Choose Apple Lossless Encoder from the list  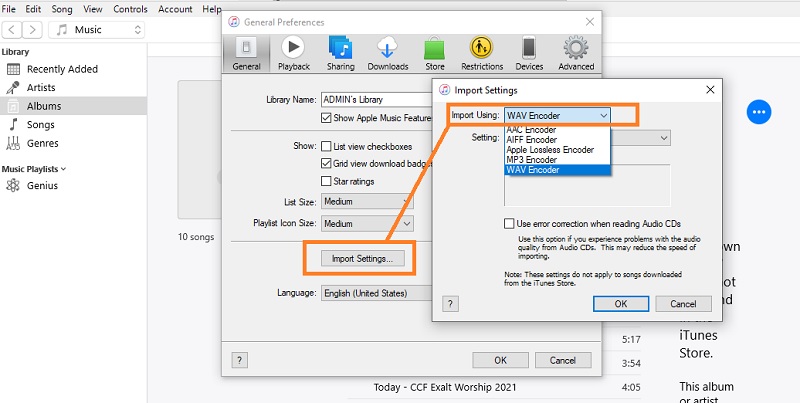[x=557, y=150]
